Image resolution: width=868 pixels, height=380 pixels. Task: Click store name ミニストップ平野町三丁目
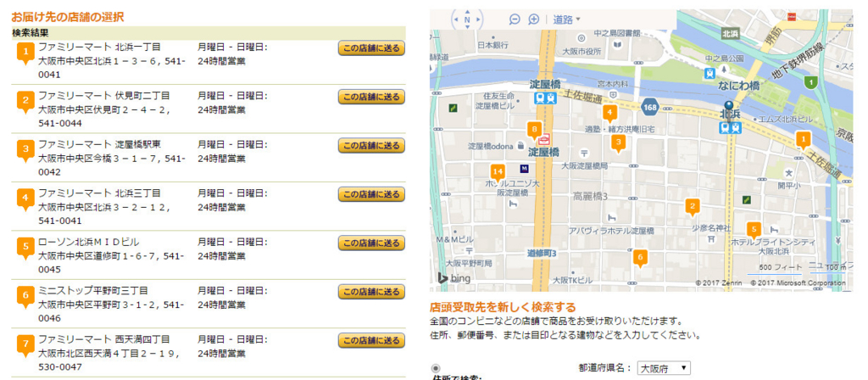[x=93, y=291]
